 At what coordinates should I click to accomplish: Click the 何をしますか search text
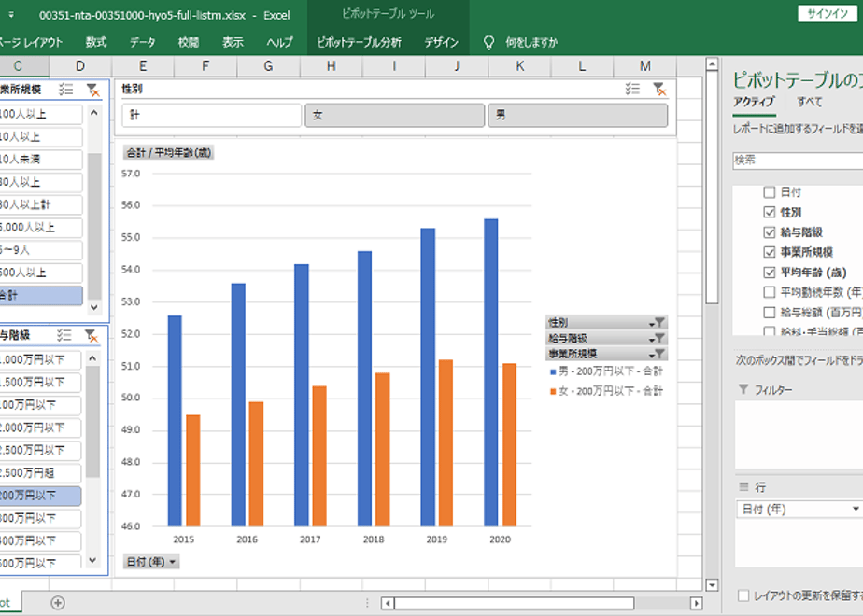pyautogui.click(x=531, y=42)
